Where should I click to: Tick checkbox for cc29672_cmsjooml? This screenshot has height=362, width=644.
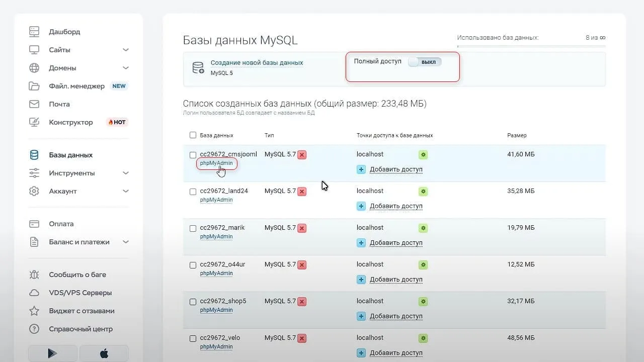[193, 155]
